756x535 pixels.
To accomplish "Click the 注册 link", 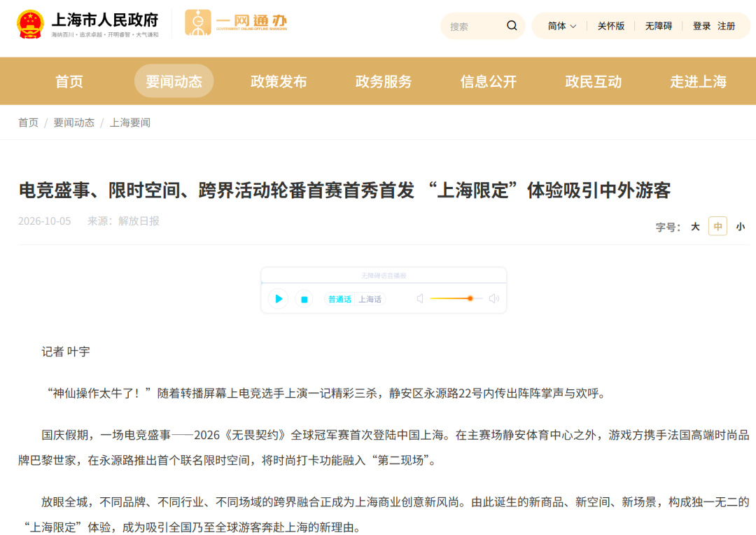I will coord(726,26).
